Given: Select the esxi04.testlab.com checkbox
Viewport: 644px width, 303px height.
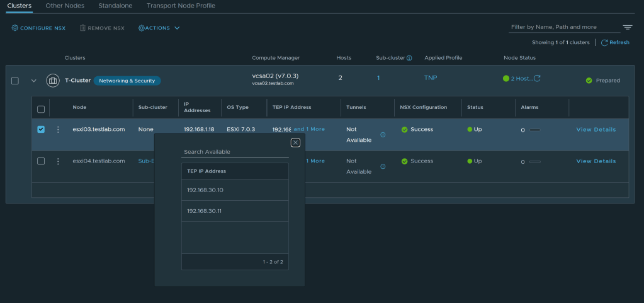Looking at the screenshot, I should pyautogui.click(x=41, y=161).
